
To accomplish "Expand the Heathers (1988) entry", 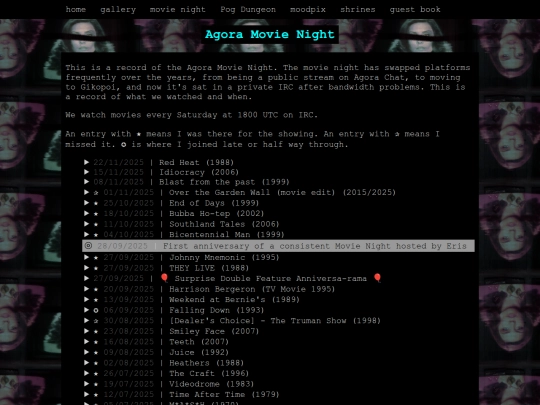I will 87,363.
